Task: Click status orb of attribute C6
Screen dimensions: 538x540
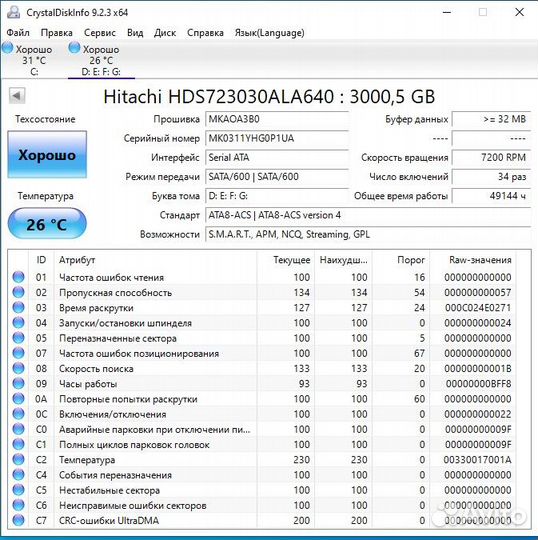Action: pyautogui.click(x=18, y=505)
